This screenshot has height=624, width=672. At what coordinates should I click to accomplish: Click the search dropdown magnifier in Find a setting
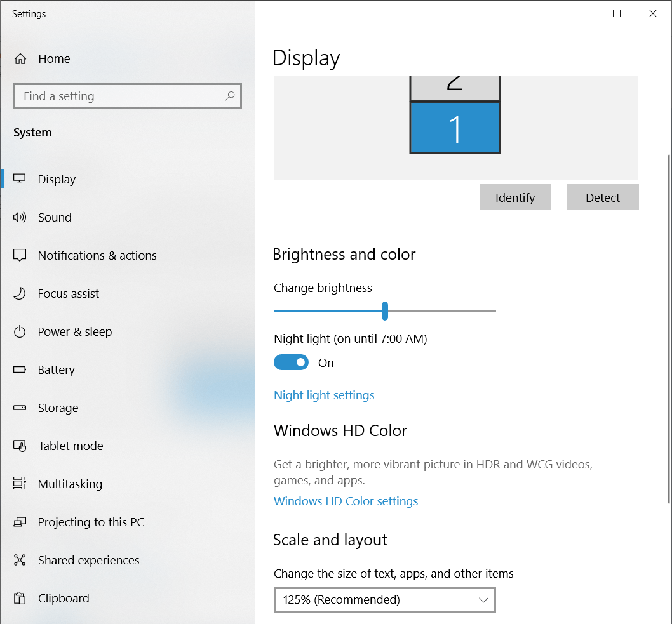[x=229, y=96]
